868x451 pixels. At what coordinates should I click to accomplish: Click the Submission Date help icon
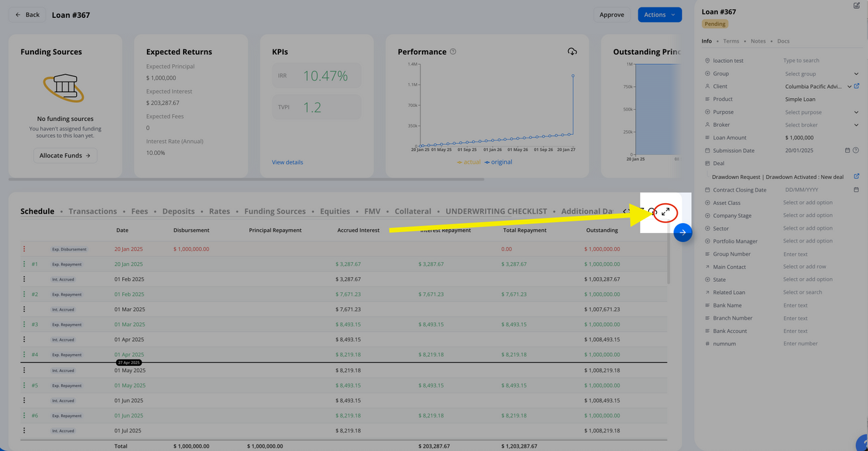[x=856, y=150]
